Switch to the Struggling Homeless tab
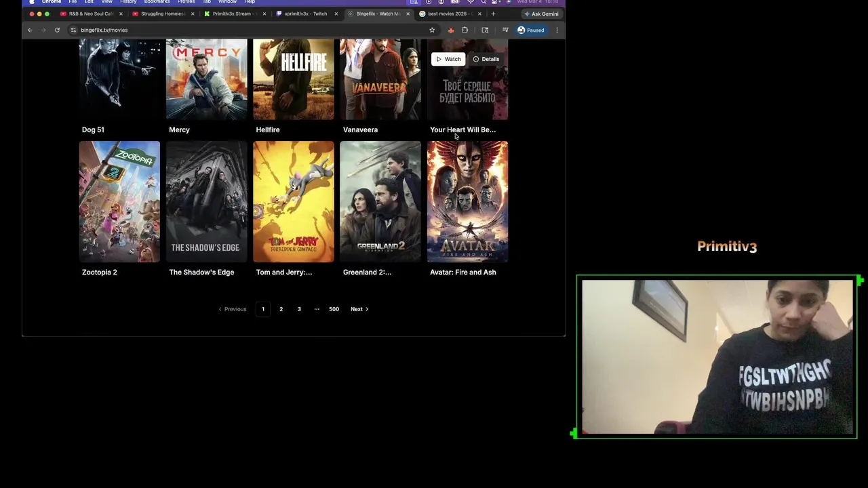The height and width of the screenshot is (488, 868). (163, 14)
